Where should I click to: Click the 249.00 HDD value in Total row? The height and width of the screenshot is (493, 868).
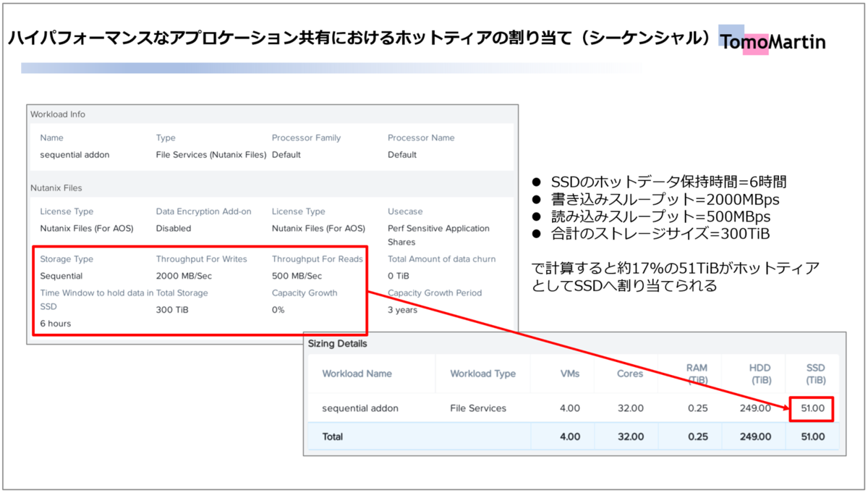tap(756, 437)
